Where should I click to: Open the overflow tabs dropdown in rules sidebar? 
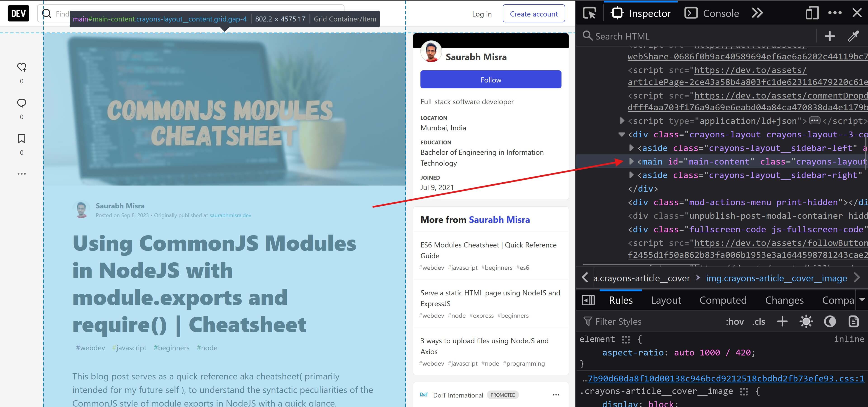coord(862,299)
